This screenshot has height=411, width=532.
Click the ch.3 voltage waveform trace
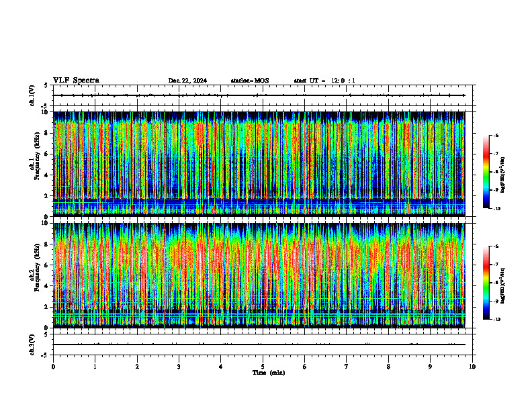pos(259,345)
